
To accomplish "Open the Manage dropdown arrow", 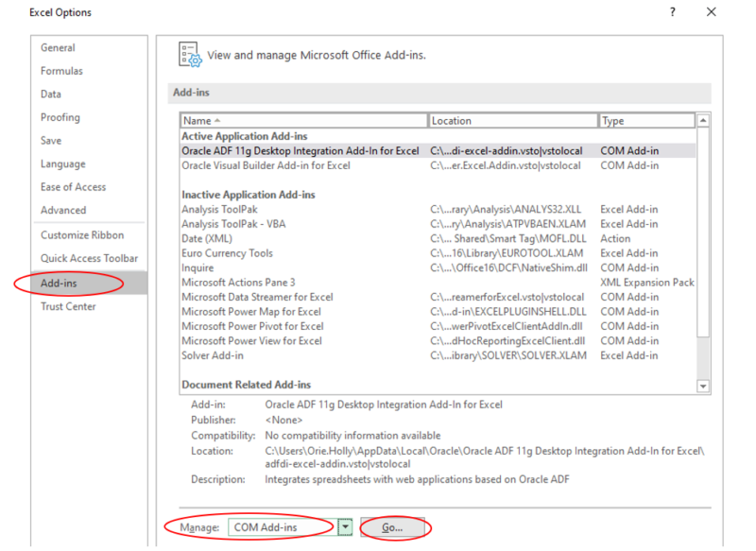I will [x=346, y=527].
